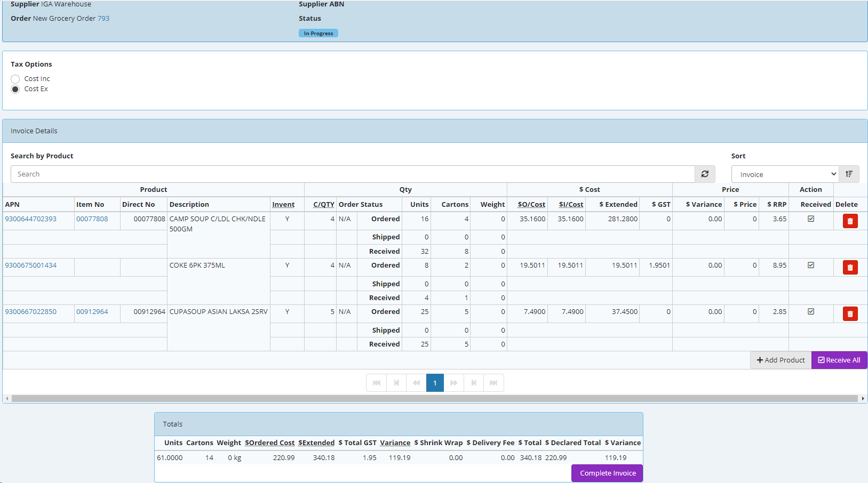Toggle Received checkbox for CAMP SOUP row
This screenshot has height=483, width=868.
click(811, 219)
